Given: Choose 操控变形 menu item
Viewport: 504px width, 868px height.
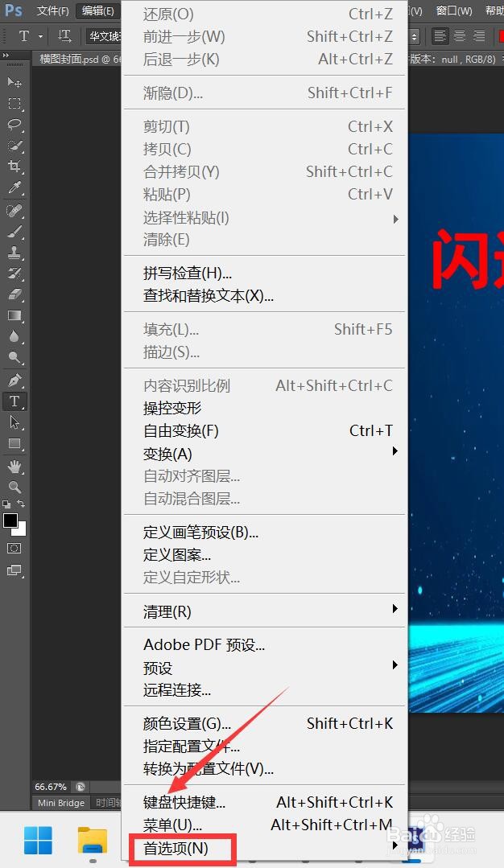Looking at the screenshot, I should point(265,408).
